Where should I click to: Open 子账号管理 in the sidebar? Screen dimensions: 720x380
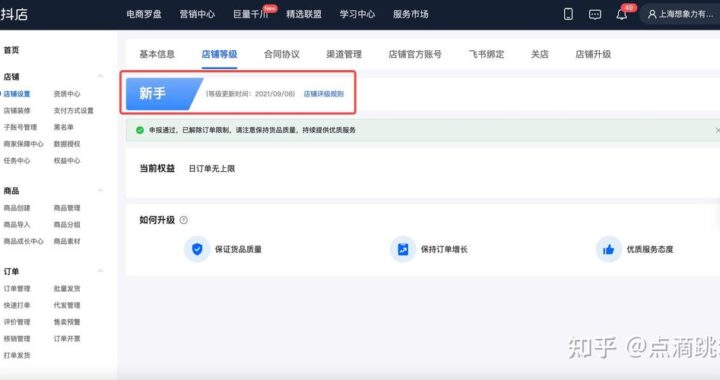20,127
